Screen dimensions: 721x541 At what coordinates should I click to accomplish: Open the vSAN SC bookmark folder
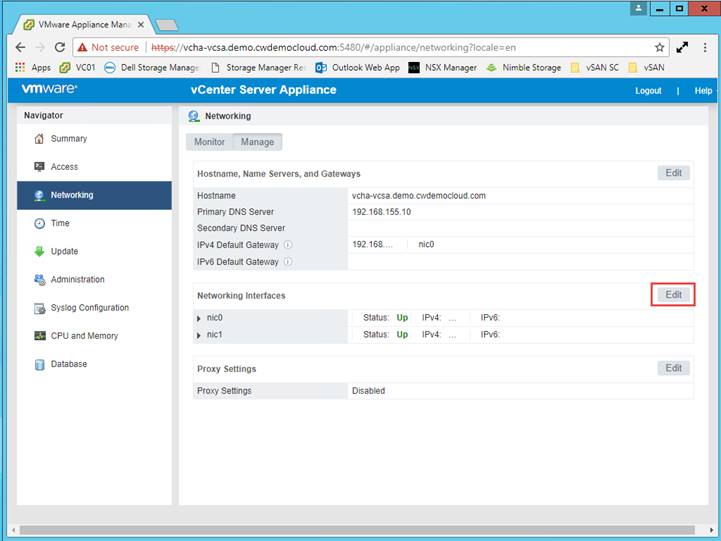pyautogui.click(x=595, y=68)
